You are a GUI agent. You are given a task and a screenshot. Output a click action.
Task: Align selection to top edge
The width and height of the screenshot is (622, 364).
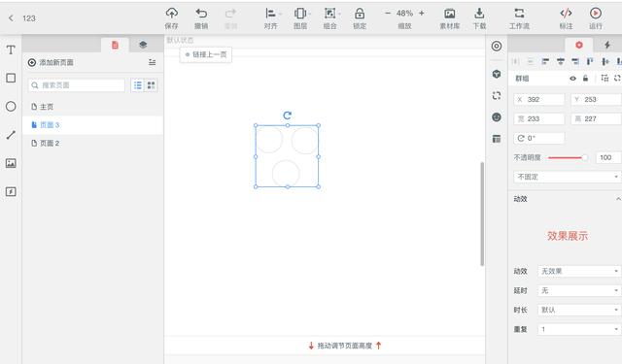(x=590, y=61)
